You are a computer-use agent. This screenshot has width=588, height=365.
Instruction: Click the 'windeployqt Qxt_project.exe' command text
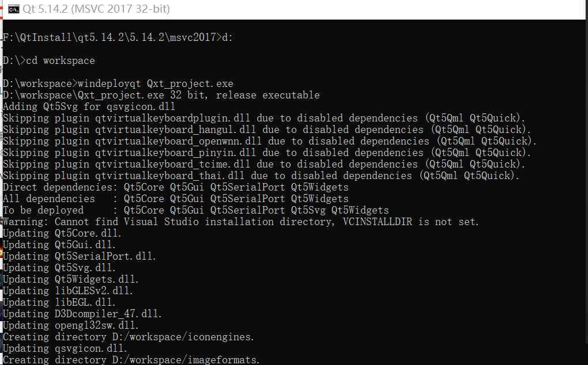[155, 83]
